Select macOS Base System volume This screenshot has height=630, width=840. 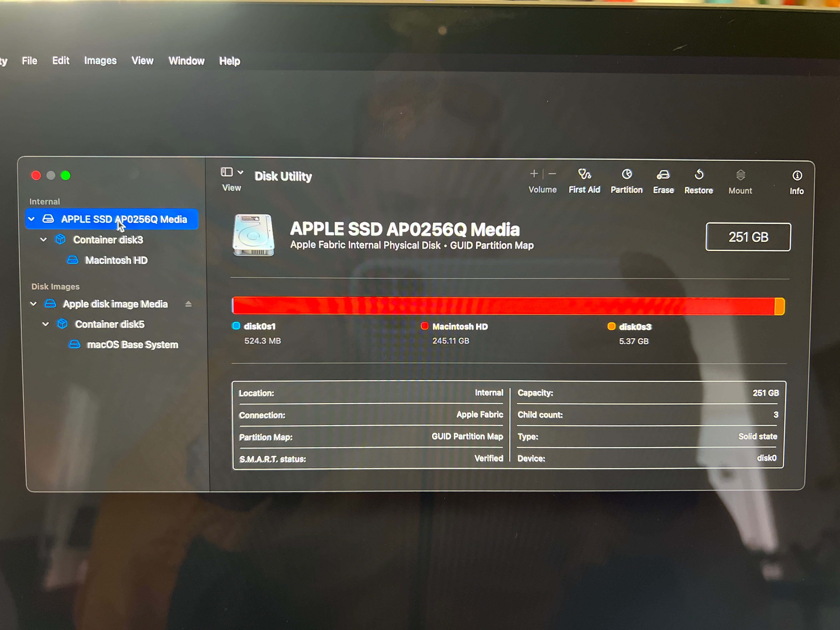click(x=132, y=344)
